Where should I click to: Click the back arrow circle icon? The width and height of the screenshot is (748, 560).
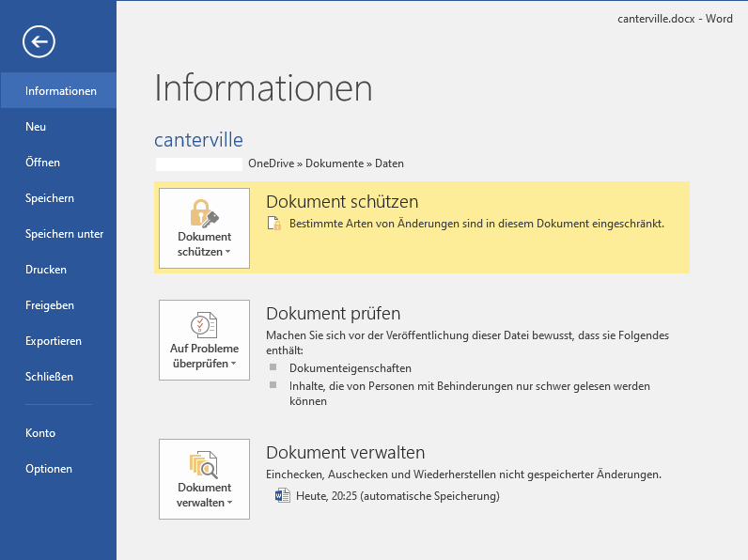[x=39, y=41]
